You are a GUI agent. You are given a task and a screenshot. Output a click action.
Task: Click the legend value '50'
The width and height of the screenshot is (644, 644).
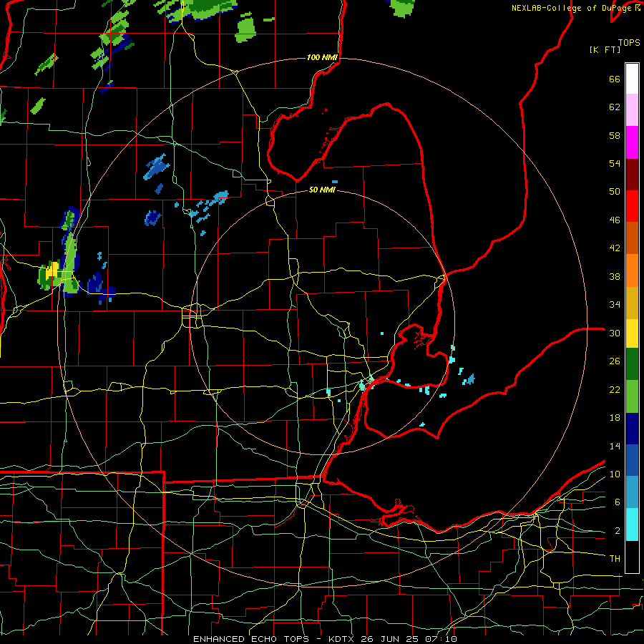click(x=615, y=192)
